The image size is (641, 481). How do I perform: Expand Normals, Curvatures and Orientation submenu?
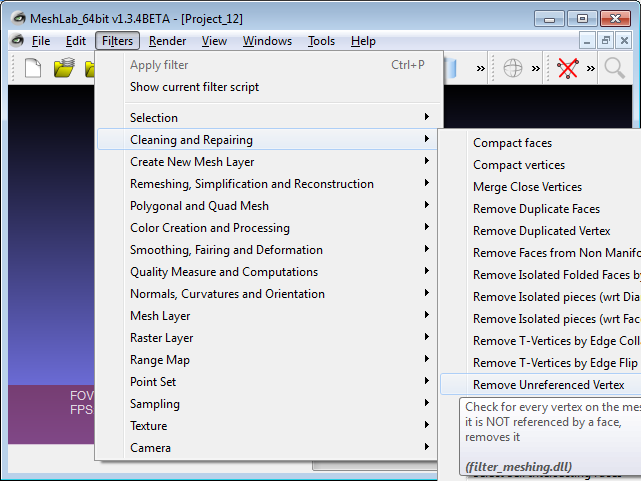click(x=267, y=294)
